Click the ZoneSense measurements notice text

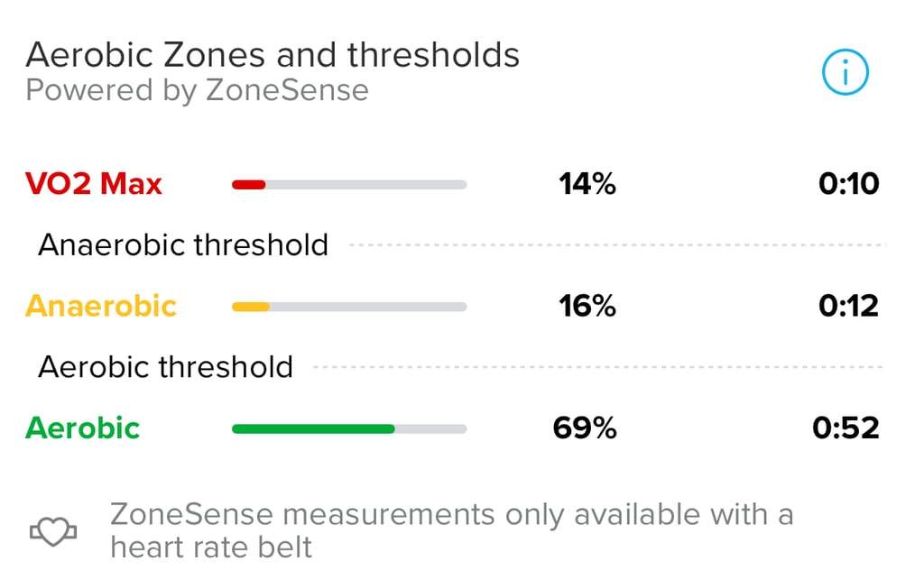point(451,530)
